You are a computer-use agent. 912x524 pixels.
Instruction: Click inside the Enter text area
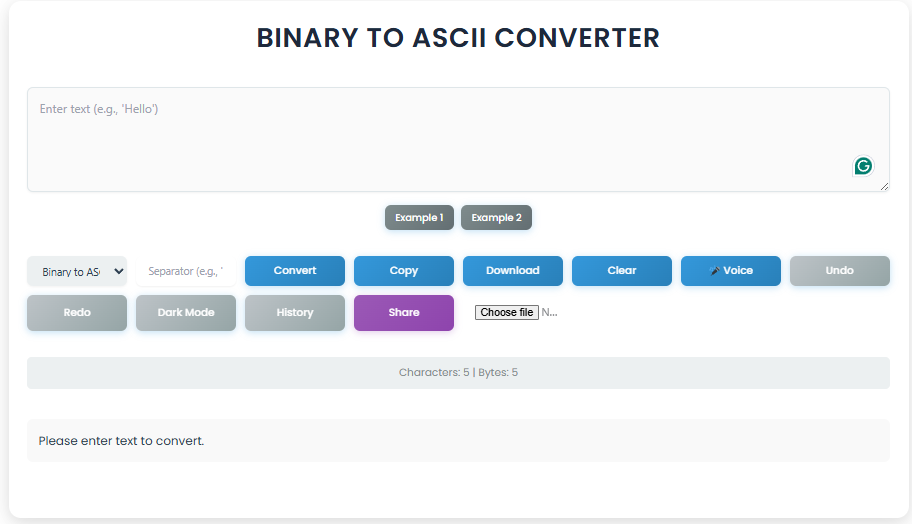tap(458, 140)
